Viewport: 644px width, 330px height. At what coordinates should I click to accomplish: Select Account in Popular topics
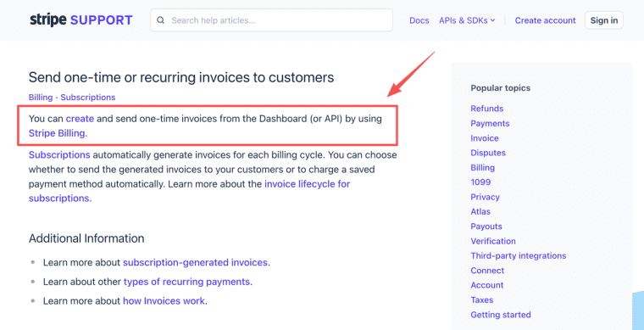[x=486, y=285]
